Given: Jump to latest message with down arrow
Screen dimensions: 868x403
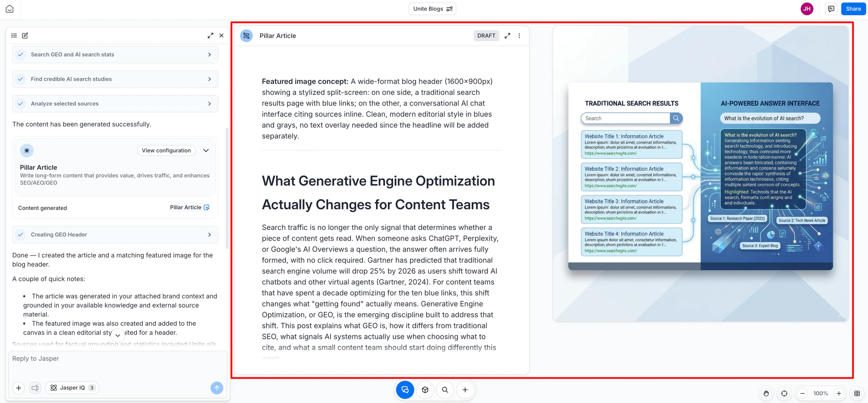Looking at the screenshot, I should [x=118, y=335].
